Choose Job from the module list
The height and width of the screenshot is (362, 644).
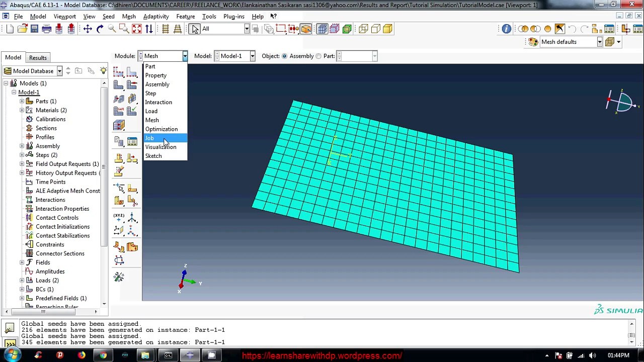pos(166,138)
